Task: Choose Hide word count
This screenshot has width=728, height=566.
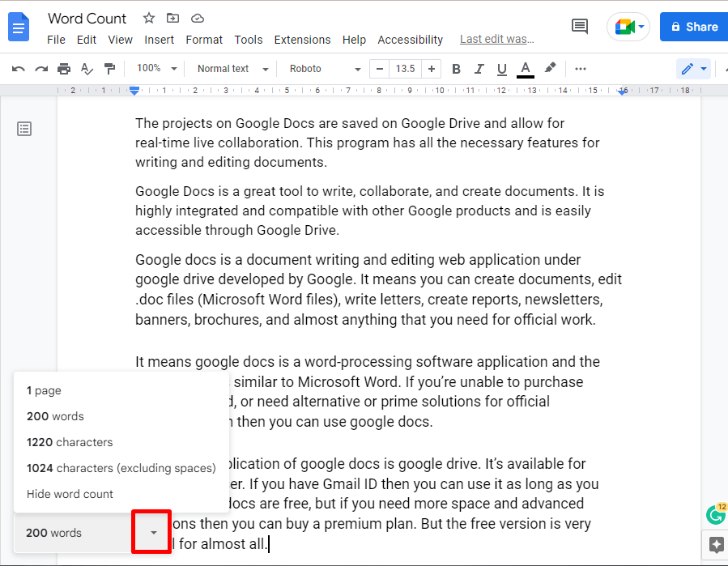Action: click(x=121, y=494)
